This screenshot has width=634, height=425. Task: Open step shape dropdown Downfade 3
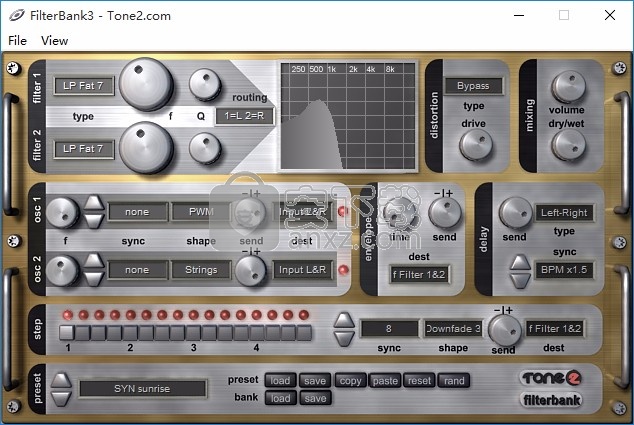453,328
